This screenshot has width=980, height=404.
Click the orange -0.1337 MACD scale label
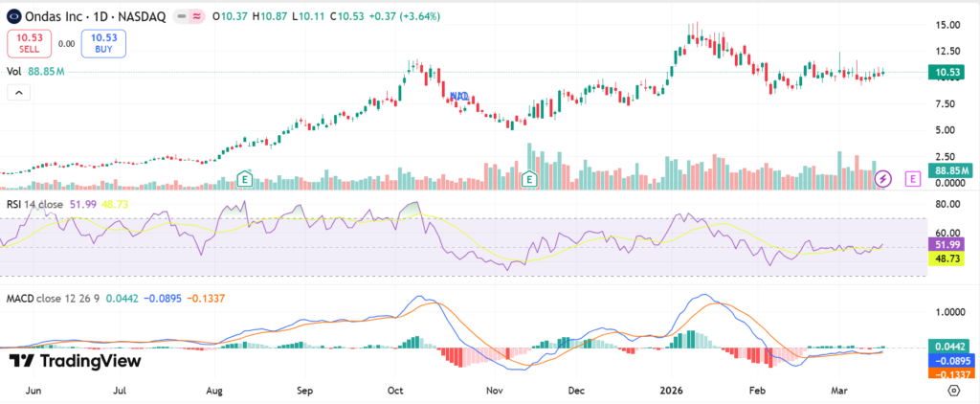[x=950, y=373]
